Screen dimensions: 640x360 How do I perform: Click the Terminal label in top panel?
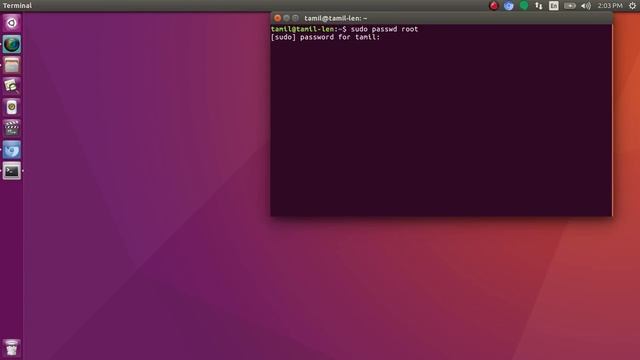[x=17, y=6]
